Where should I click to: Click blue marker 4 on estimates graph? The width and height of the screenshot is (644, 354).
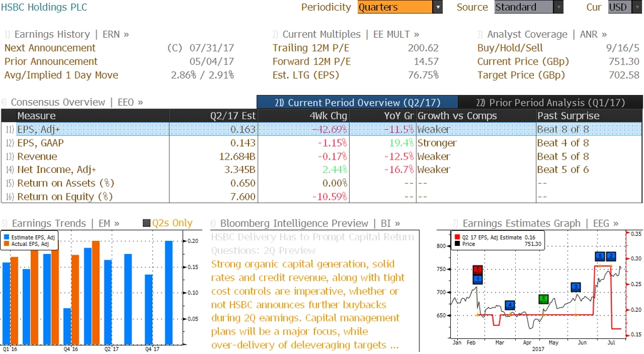point(509,305)
